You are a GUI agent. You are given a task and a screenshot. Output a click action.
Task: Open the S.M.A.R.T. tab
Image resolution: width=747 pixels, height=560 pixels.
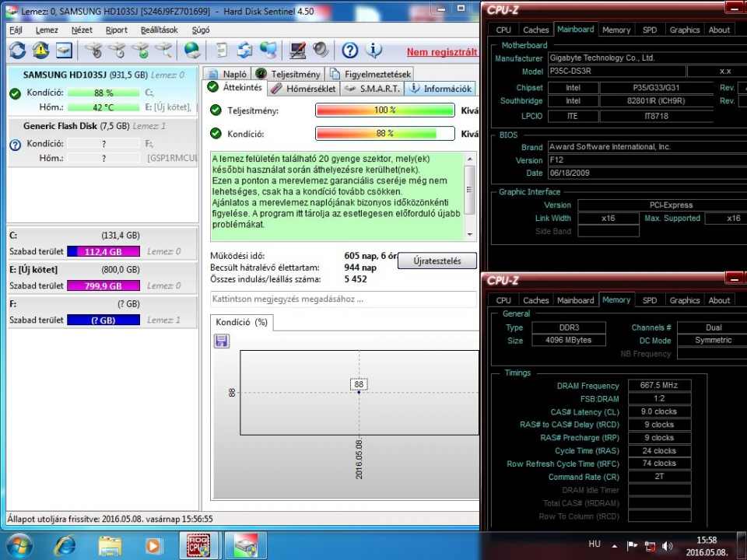tap(372, 89)
